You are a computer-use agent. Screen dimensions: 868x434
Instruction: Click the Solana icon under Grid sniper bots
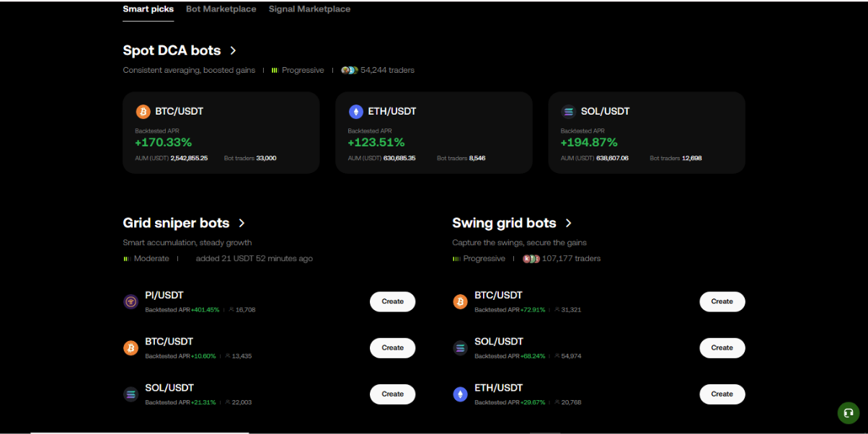[x=130, y=394]
